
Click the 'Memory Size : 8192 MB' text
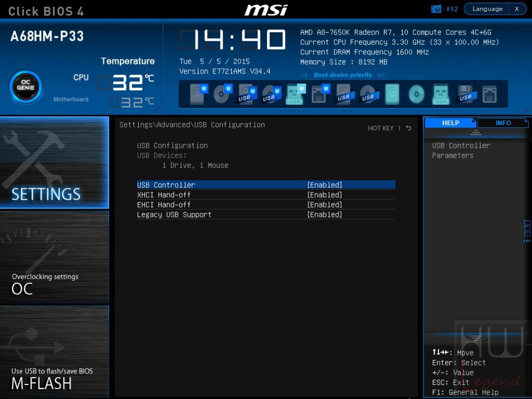coord(344,62)
